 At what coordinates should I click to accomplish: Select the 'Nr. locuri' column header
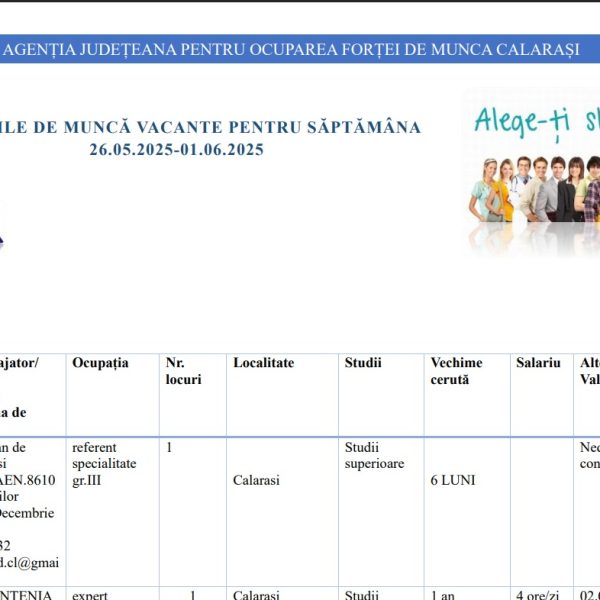[x=183, y=371]
